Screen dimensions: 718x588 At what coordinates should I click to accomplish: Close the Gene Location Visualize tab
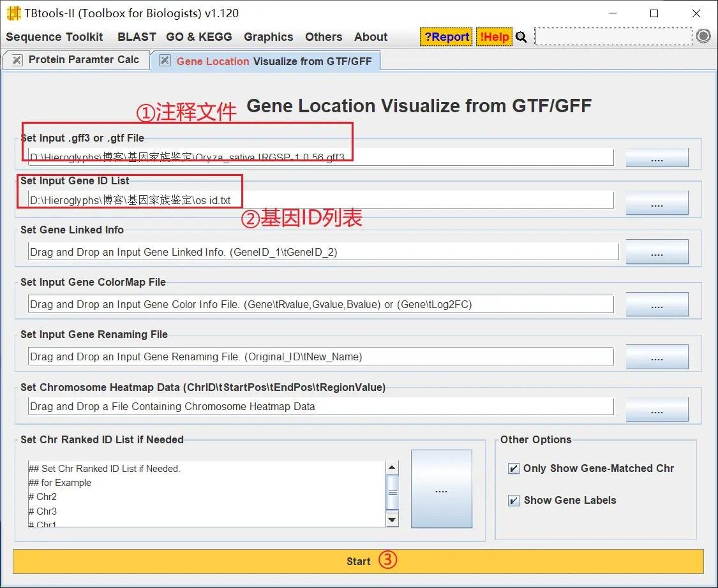pyautogui.click(x=165, y=61)
